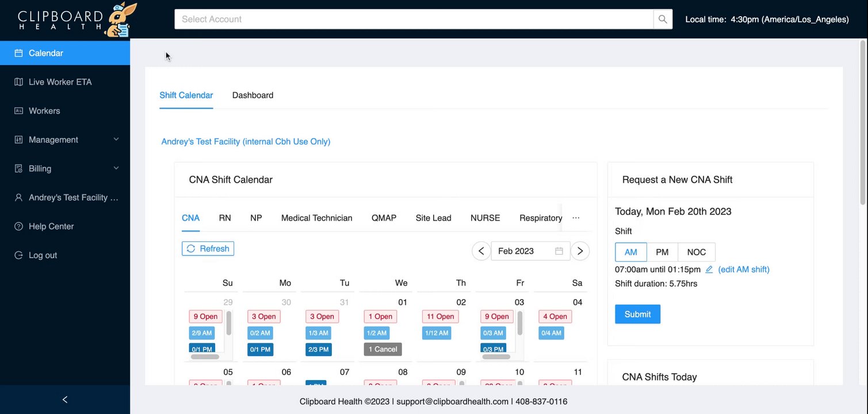Click 0/3 AM badge on February 03
Image resolution: width=868 pixels, height=414 pixels.
pyautogui.click(x=494, y=333)
